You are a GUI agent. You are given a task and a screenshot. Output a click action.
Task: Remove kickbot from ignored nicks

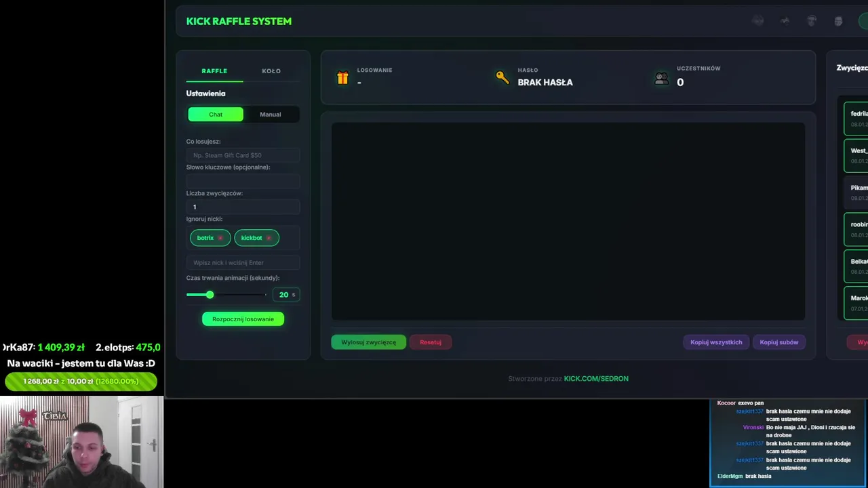coord(269,238)
